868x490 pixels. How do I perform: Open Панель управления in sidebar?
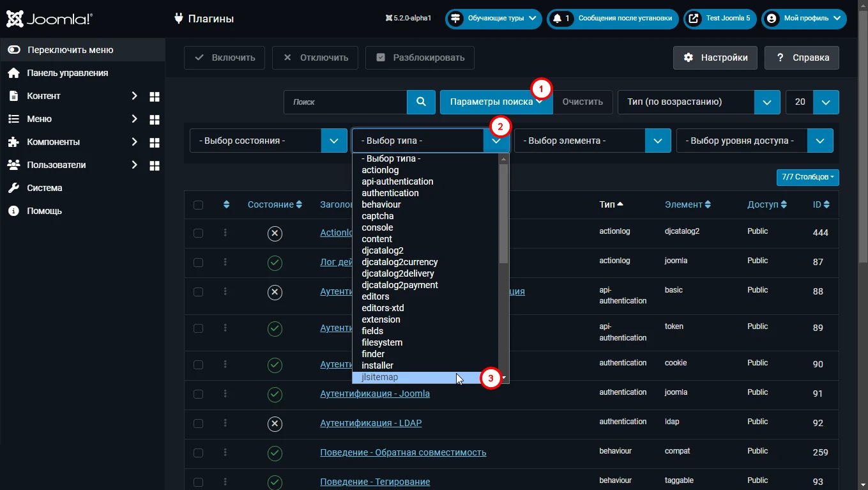point(67,73)
